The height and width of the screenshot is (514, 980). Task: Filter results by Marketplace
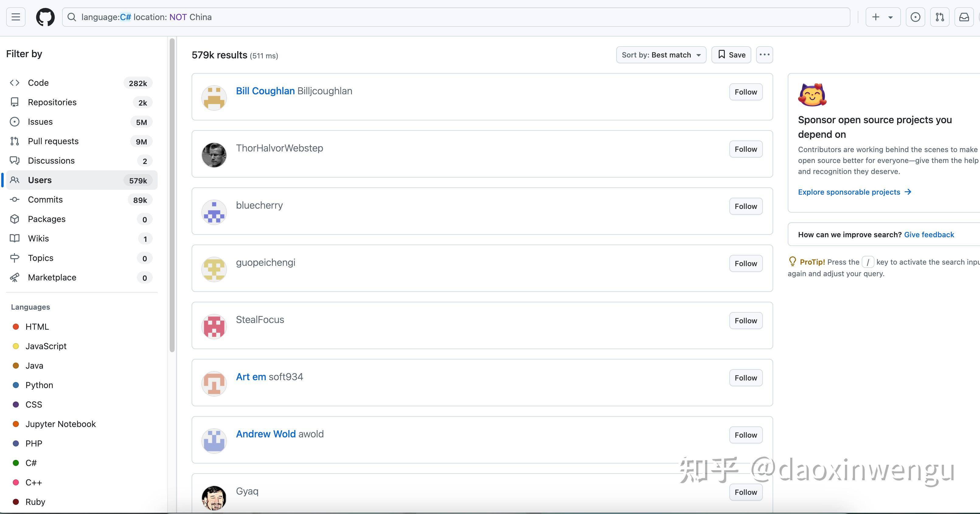coord(82,277)
